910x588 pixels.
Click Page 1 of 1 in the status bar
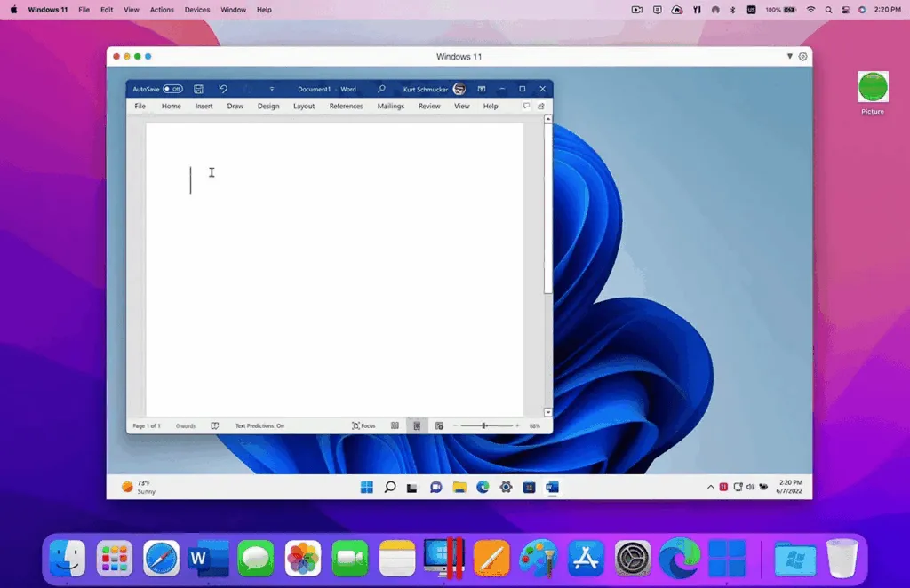146,425
